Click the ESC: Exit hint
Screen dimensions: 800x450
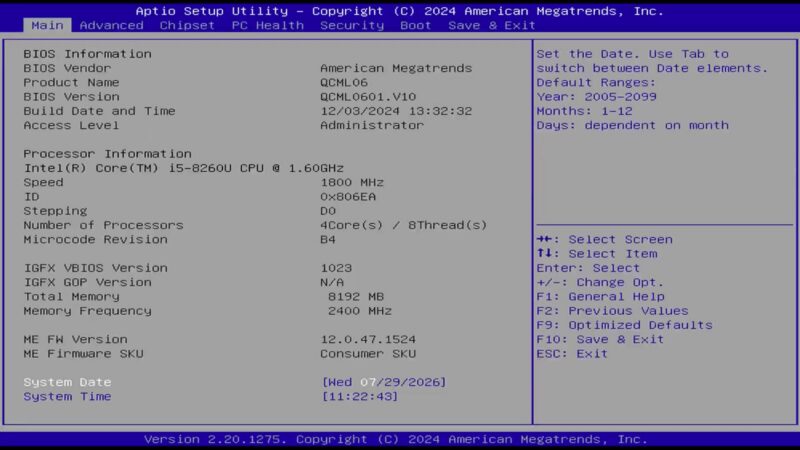tap(572, 354)
